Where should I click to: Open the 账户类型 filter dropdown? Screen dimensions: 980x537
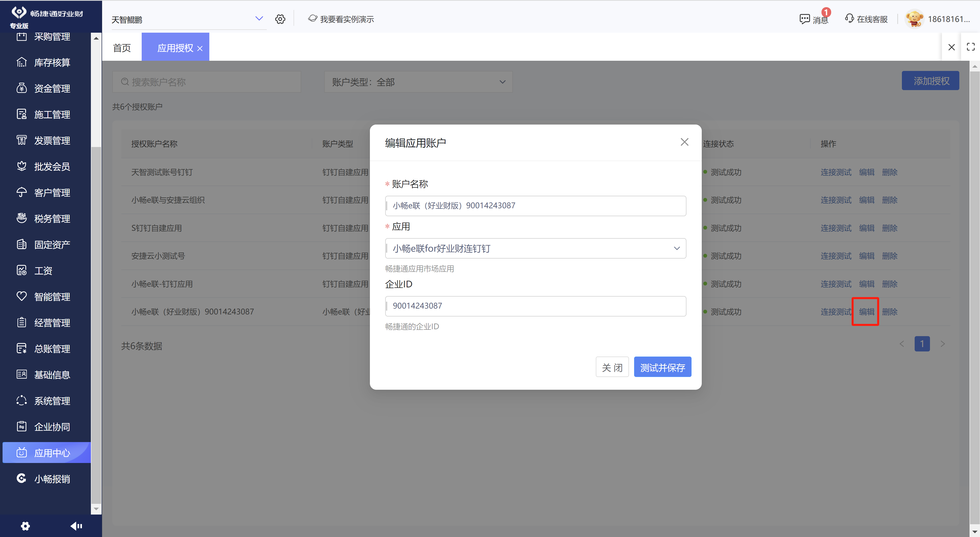418,82
